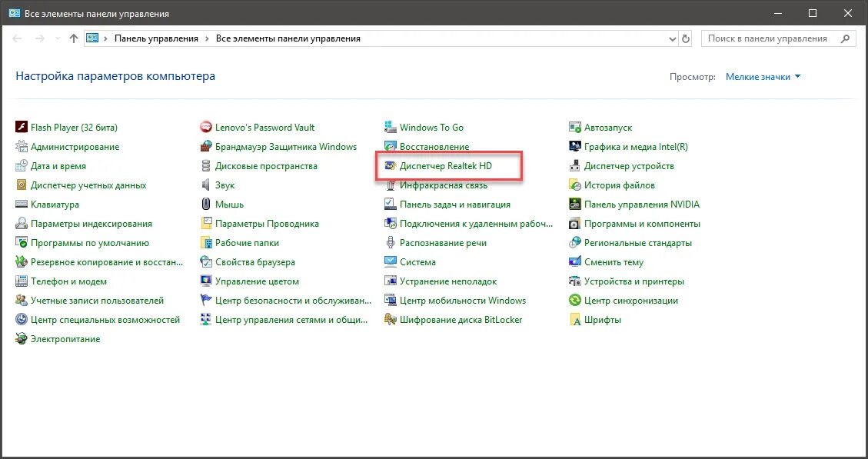The height and width of the screenshot is (459, 868).
Task: Open the Flash Player (32 бита) icon
Action: [x=21, y=128]
